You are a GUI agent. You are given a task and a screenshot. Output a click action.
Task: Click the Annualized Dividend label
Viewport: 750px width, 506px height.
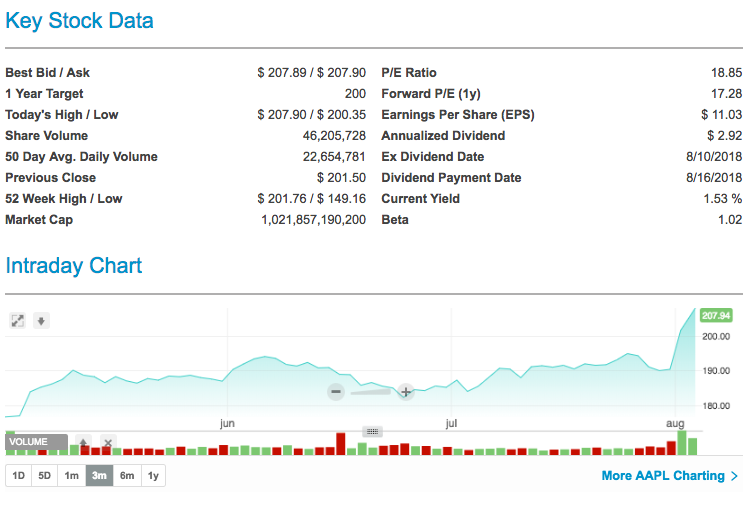click(443, 136)
